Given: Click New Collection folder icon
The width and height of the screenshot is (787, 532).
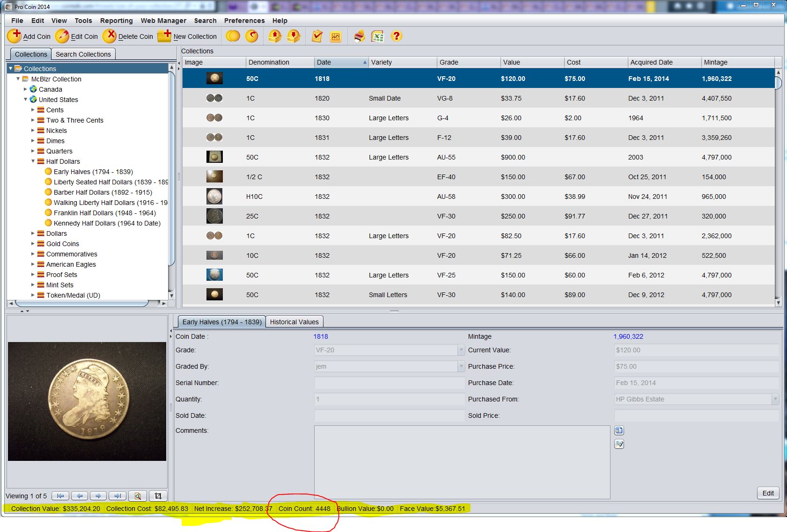Looking at the screenshot, I should 164,36.
